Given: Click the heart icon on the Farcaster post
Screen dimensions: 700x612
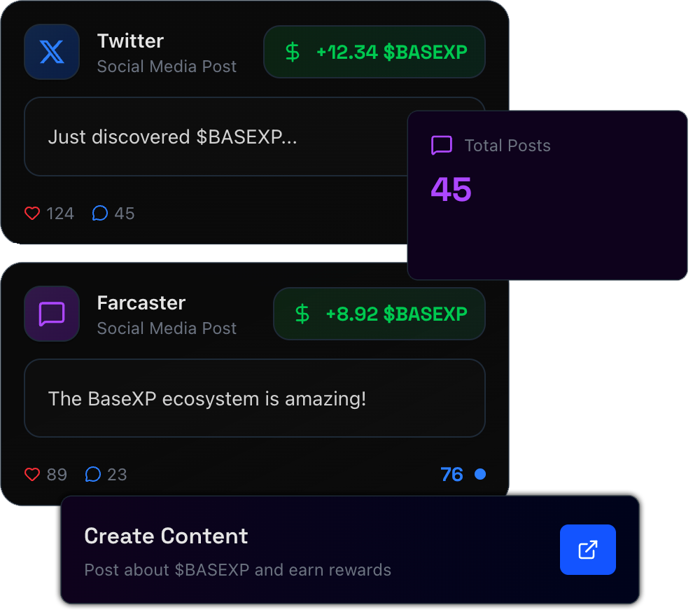Looking at the screenshot, I should (x=32, y=474).
